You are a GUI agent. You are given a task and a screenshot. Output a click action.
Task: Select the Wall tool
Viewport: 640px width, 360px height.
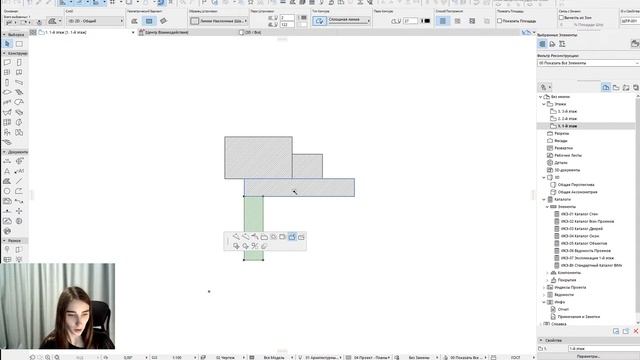(7, 62)
